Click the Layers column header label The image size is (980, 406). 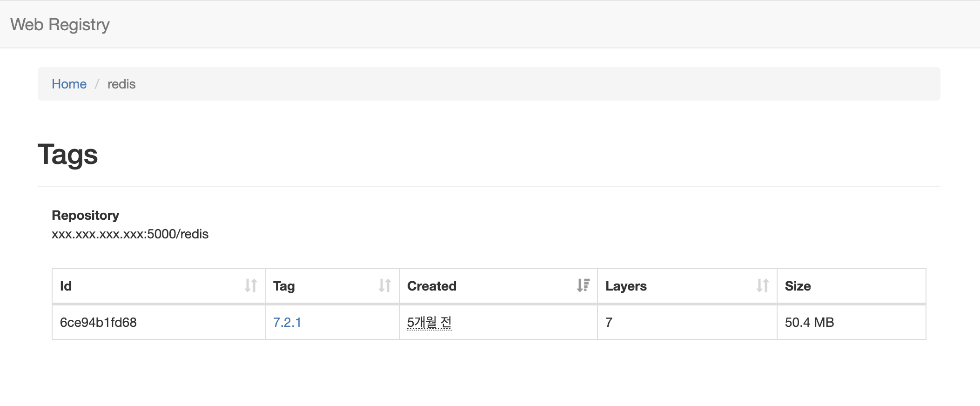(x=626, y=286)
